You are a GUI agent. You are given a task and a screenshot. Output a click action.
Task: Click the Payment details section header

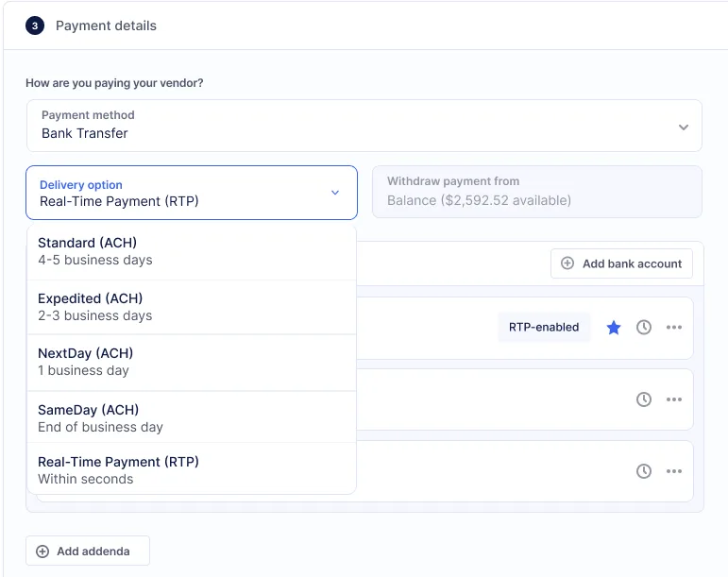tap(106, 25)
